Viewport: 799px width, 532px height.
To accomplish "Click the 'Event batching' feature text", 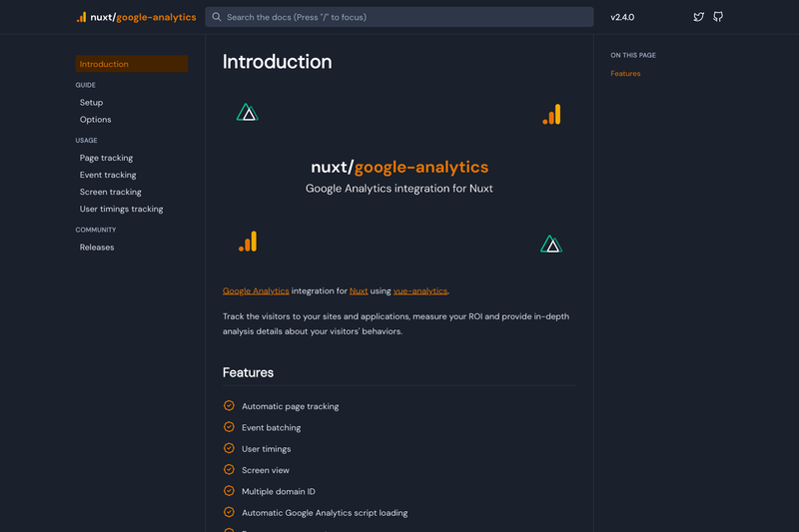I will [x=271, y=427].
